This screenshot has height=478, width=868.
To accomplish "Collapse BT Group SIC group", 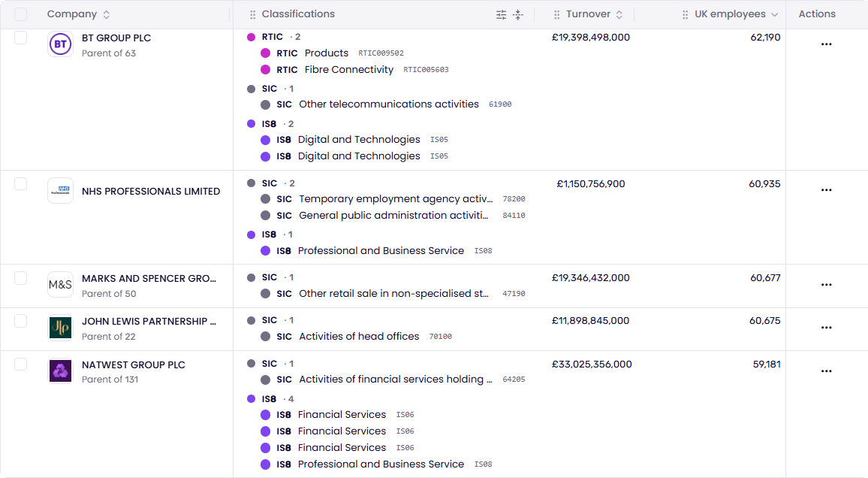I will (x=270, y=89).
